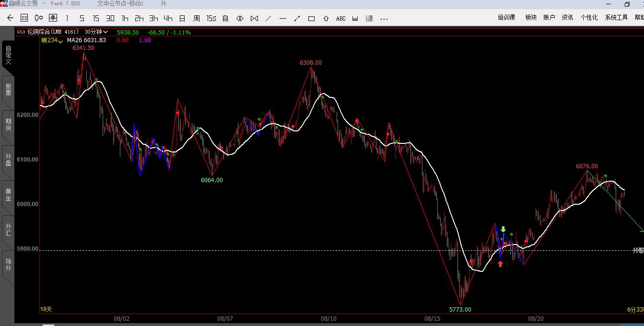This screenshot has width=644, height=326.
Task: Select the rectangle drawing tool
Action: tap(311, 19)
